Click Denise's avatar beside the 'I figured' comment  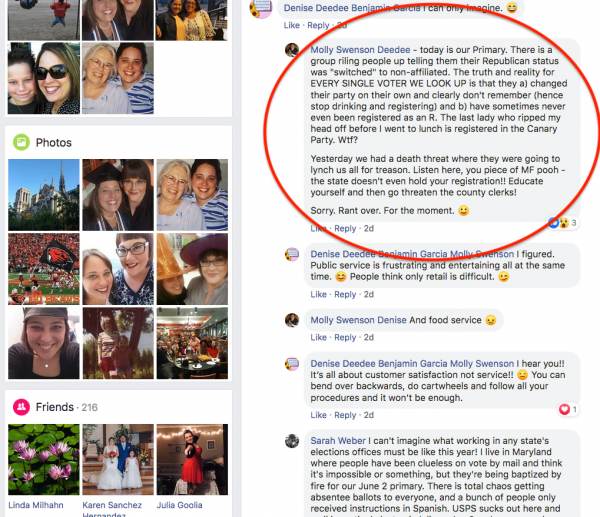pos(292,254)
